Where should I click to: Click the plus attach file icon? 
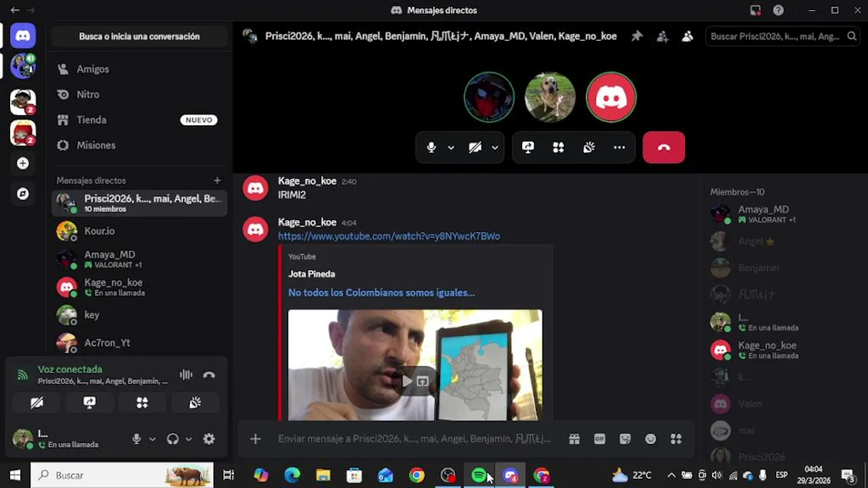click(255, 439)
